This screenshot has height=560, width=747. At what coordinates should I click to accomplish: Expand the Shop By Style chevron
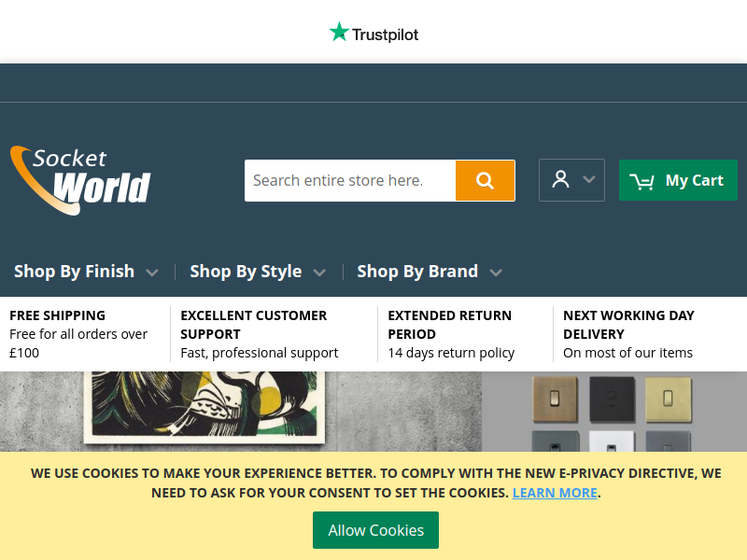pos(319,273)
